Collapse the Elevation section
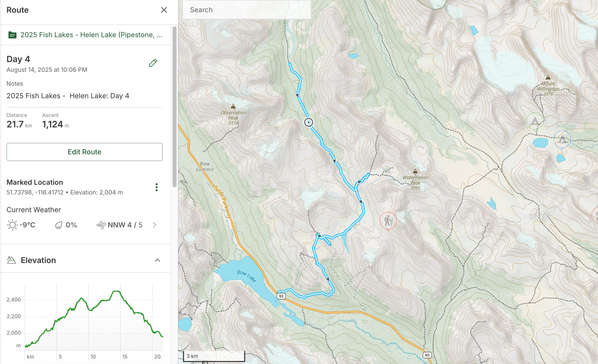This screenshot has height=364, width=598. coord(158,260)
